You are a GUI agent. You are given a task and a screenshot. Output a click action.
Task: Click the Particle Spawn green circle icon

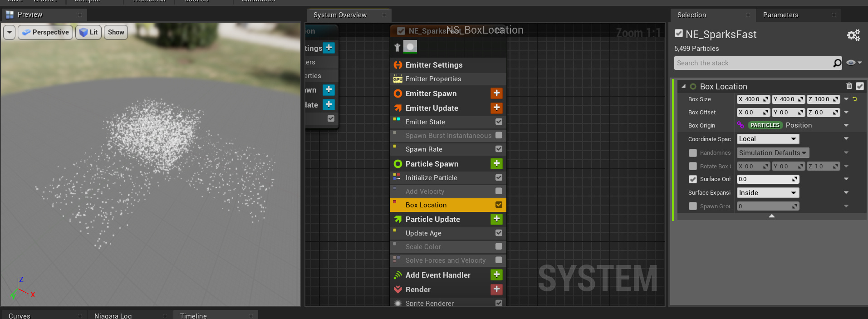(398, 164)
